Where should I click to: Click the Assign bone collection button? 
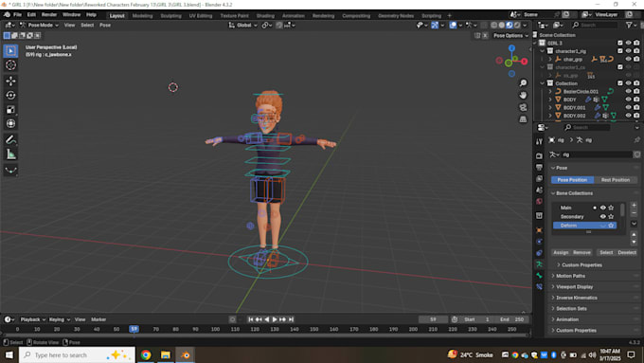561,252
